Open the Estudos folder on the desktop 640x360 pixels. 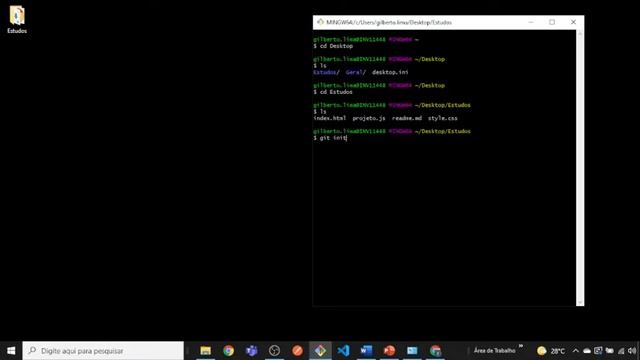[x=17, y=19]
